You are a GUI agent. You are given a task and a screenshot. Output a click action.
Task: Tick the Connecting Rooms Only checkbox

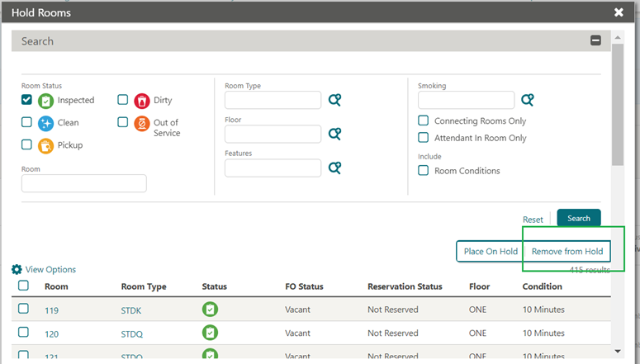click(424, 121)
